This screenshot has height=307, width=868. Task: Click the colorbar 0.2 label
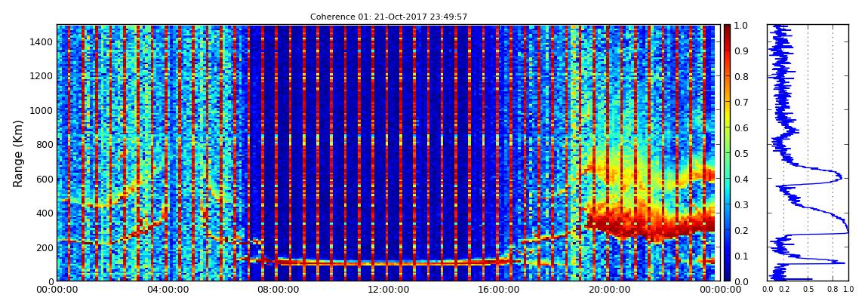coord(743,230)
